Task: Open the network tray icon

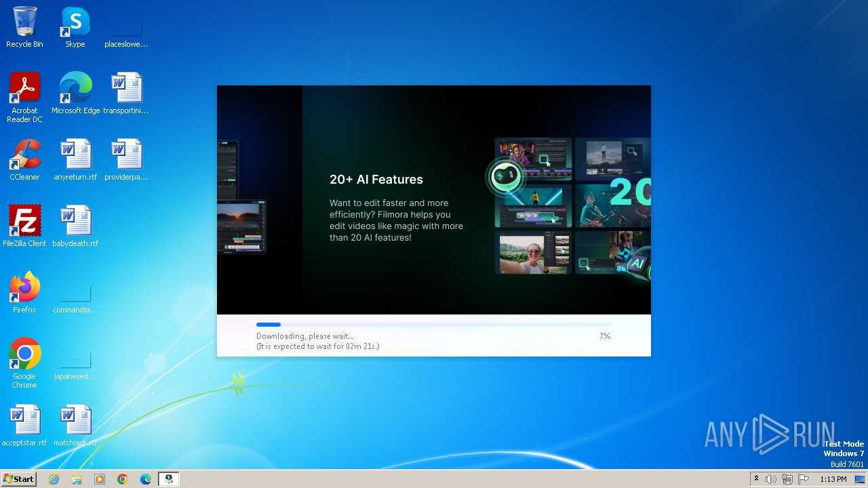Action: [x=787, y=479]
